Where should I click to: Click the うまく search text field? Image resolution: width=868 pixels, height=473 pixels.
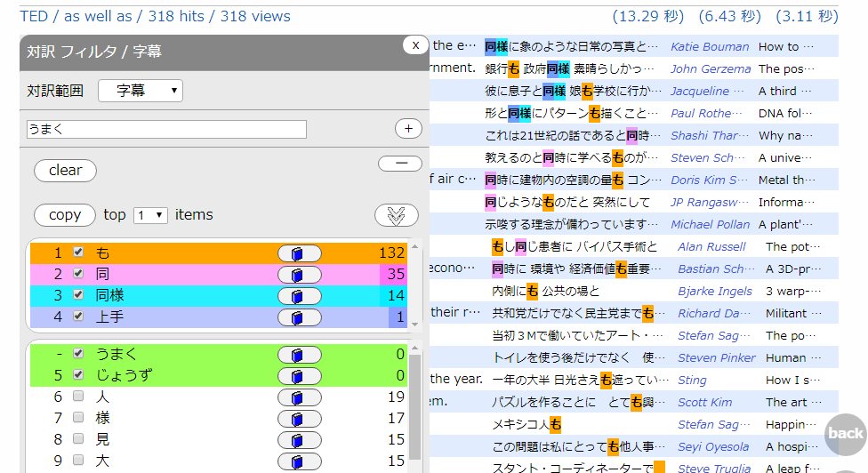[x=166, y=129]
